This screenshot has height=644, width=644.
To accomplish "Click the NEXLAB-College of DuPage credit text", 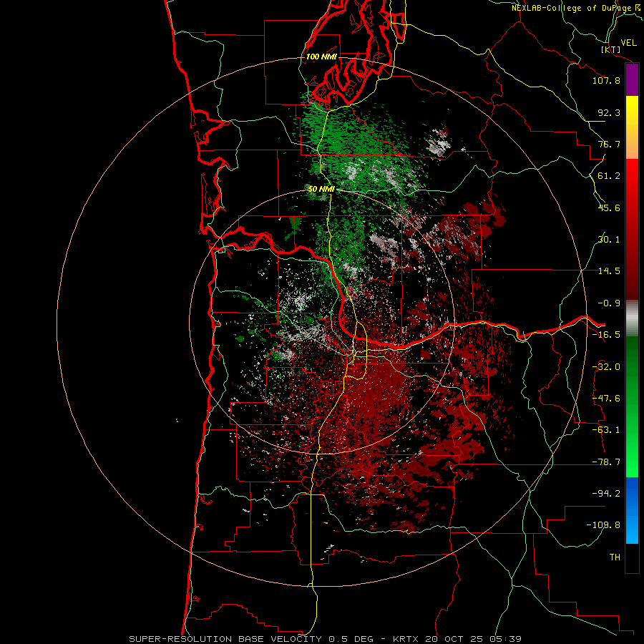I will point(577,8).
